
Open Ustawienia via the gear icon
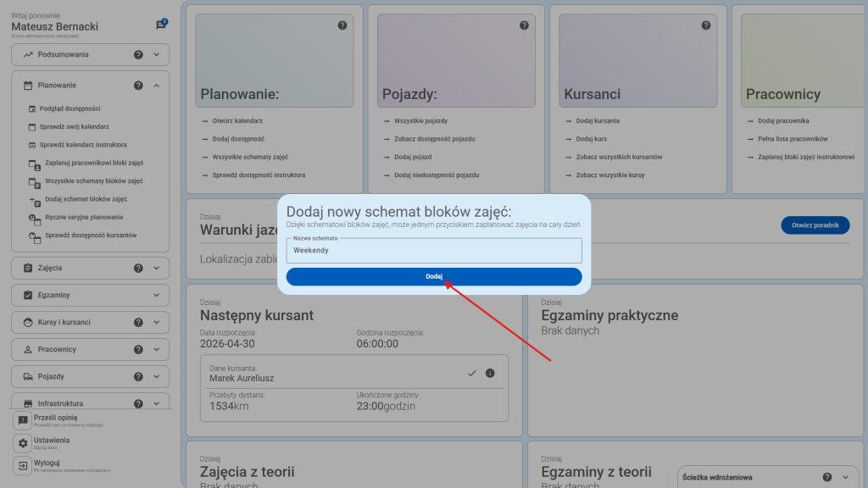pyautogui.click(x=23, y=443)
